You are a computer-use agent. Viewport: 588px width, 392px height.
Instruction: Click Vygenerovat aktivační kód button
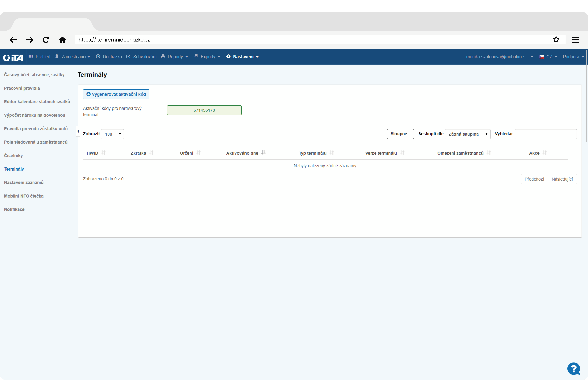pyautogui.click(x=116, y=94)
